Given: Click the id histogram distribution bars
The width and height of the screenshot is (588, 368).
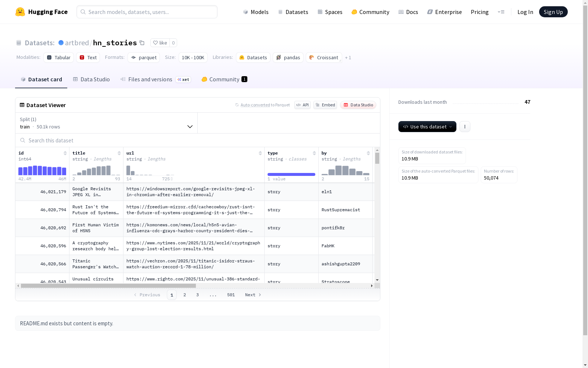Looking at the screenshot, I should point(42,170).
